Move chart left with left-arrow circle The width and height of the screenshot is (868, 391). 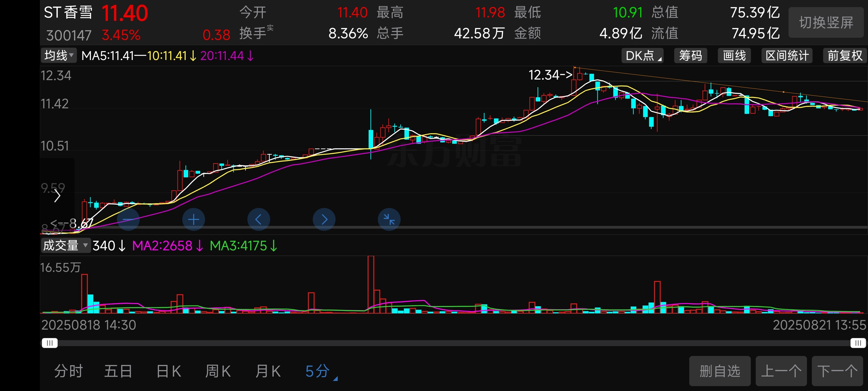coord(259,220)
